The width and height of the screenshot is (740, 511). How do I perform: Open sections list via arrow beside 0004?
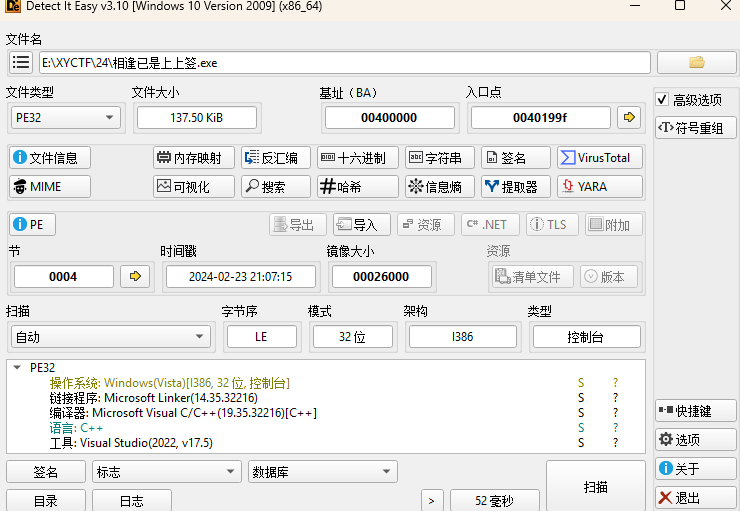(x=135, y=276)
